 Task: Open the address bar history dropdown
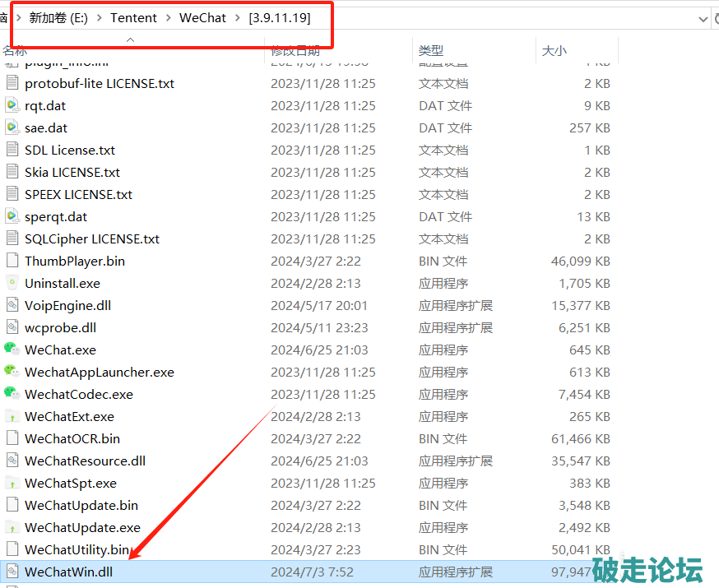pos(702,18)
